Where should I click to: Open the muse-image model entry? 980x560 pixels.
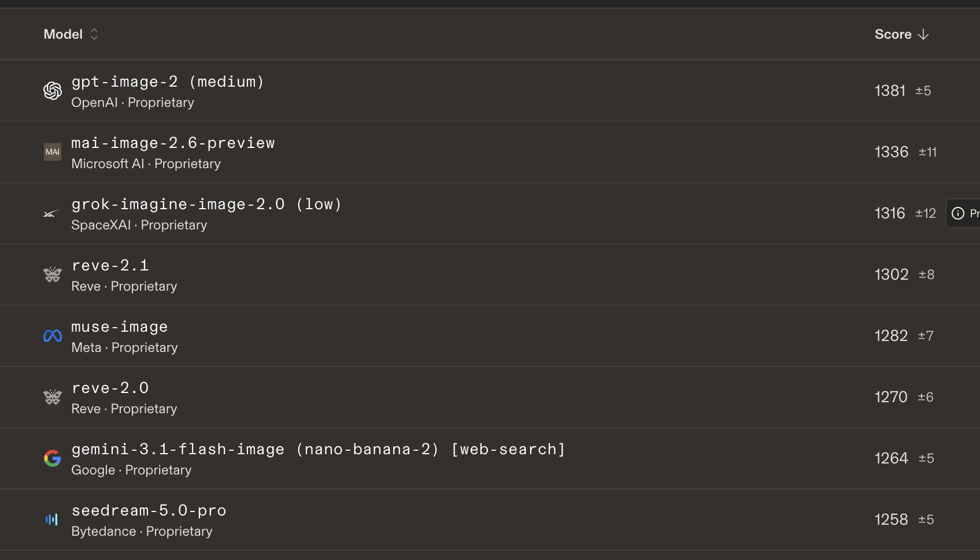(x=120, y=327)
